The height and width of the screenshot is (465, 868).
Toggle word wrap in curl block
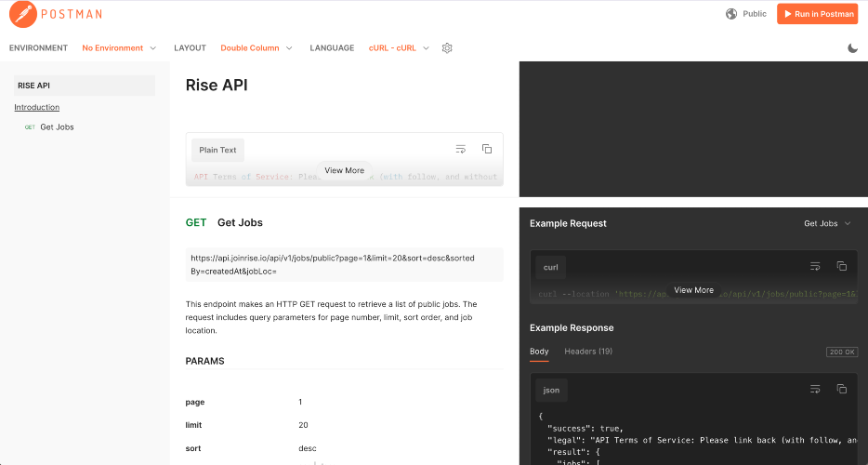coord(815,267)
